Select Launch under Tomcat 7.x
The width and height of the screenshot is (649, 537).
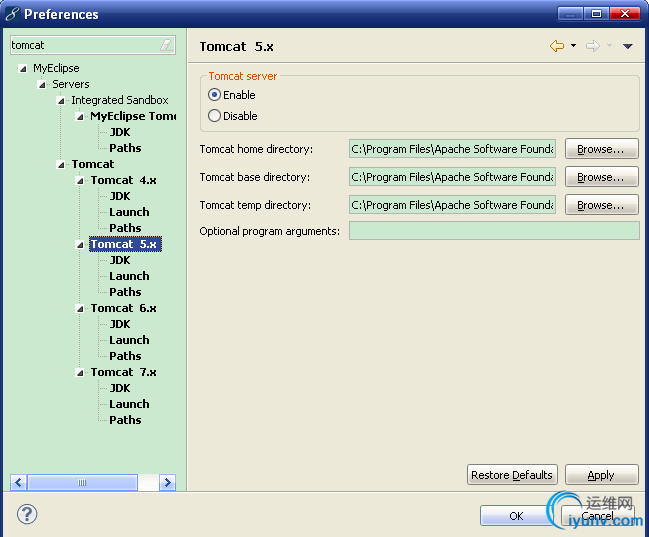(129, 404)
